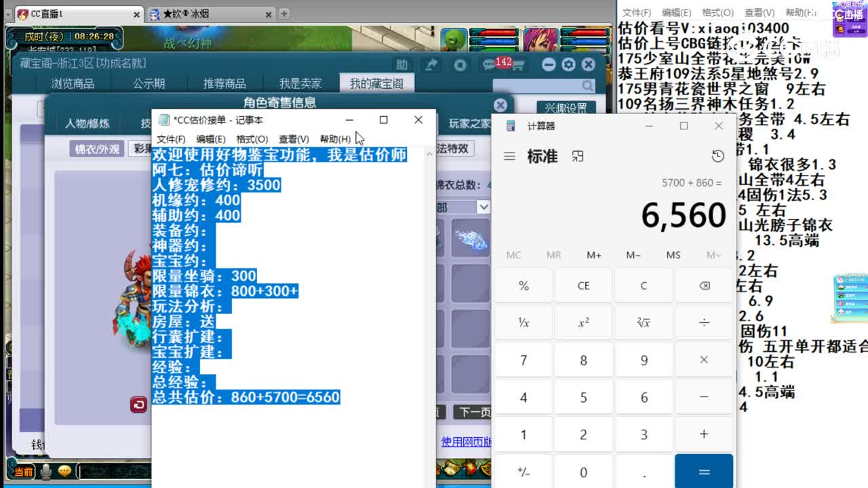The width and height of the screenshot is (868, 488).
Task: Click the equals key on calculator
Action: coord(704,472)
